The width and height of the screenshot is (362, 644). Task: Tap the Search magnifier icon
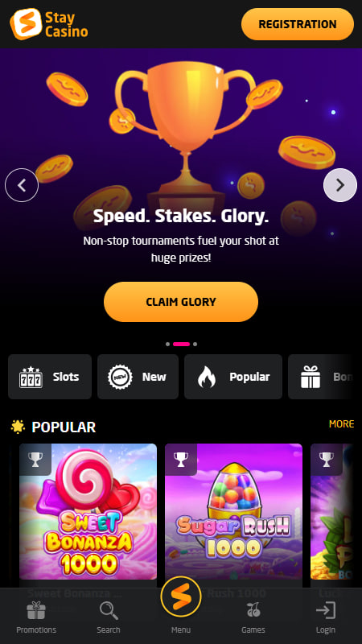click(109, 611)
